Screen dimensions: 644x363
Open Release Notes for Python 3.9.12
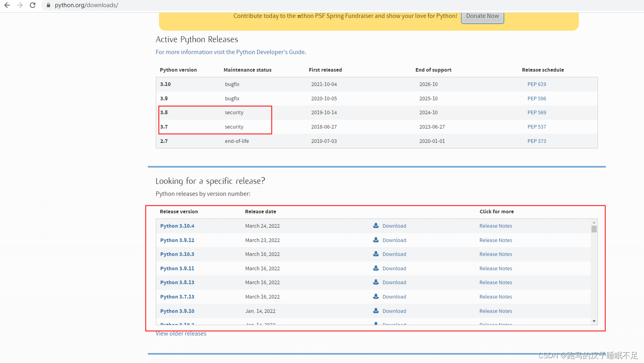(x=496, y=240)
